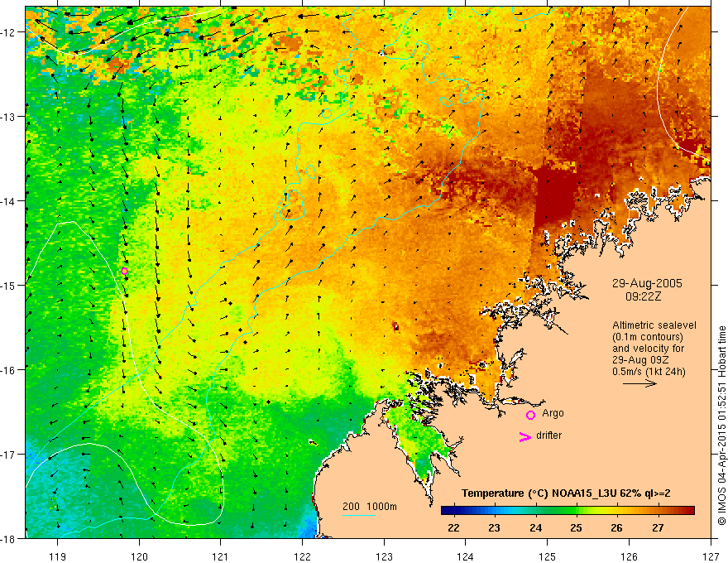This screenshot has width=728, height=563.
Task: Click the green 24°C section of the colorbar
Action: click(x=536, y=511)
